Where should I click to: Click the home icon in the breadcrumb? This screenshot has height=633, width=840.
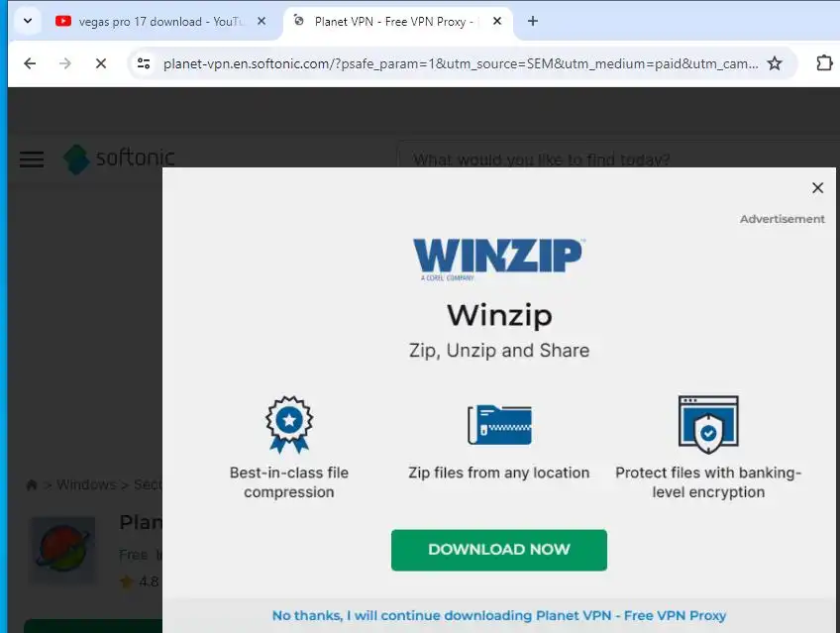[32, 484]
